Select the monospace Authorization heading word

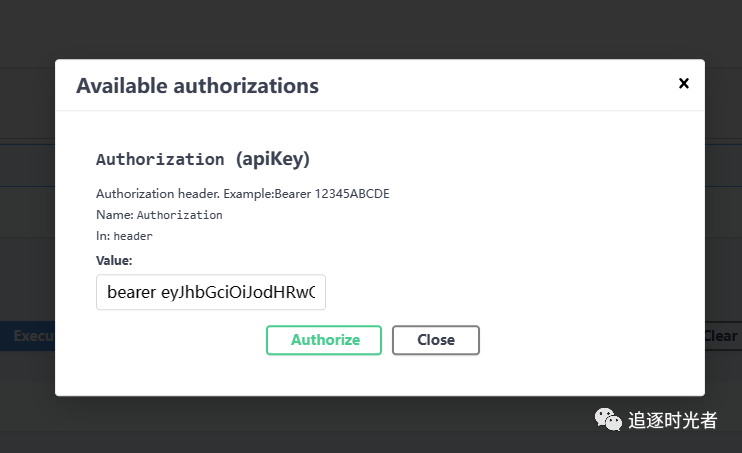(x=160, y=159)
